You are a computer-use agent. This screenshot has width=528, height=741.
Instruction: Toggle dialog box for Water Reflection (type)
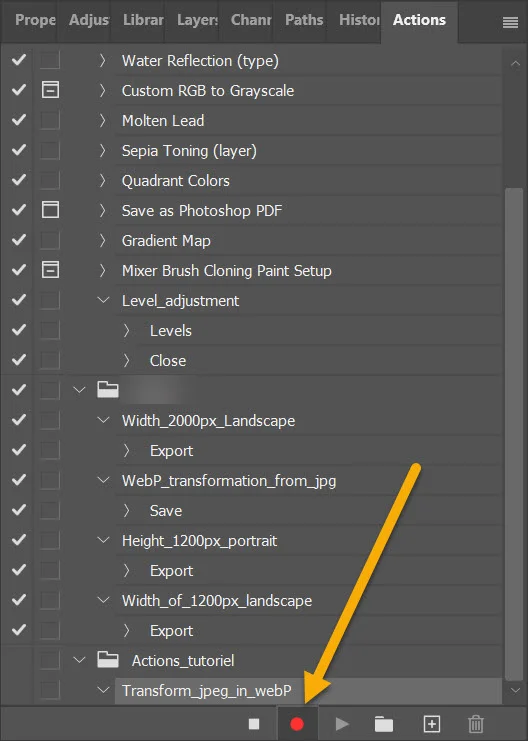(50, 60)
